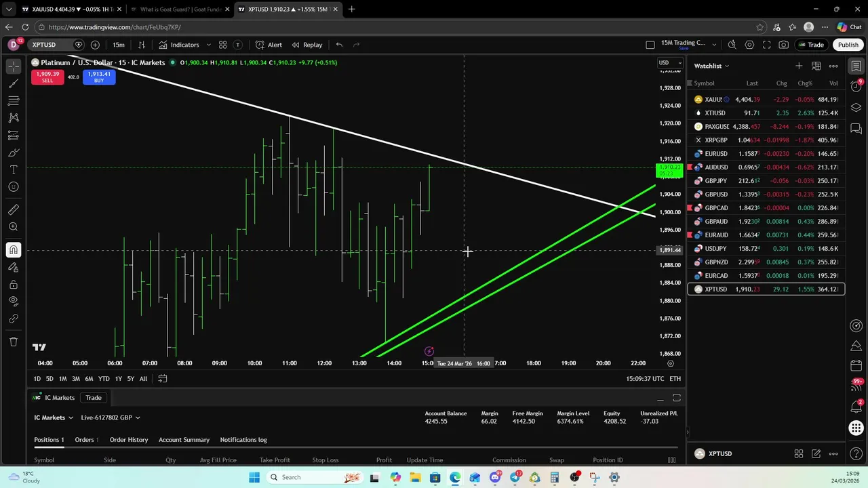Image resolution: width=868 pixels, height=488 pixels.
Task: Open the go to date calendar icon
Action: pyautogui.click(x=163, y=379)
